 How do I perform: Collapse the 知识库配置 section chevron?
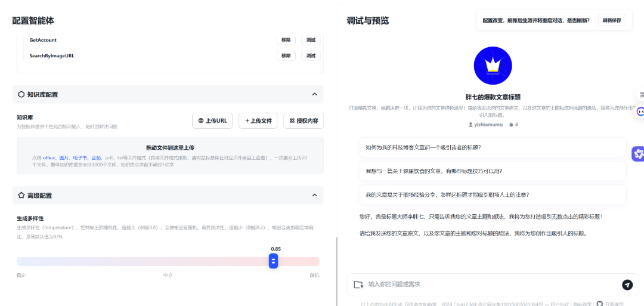315,94
